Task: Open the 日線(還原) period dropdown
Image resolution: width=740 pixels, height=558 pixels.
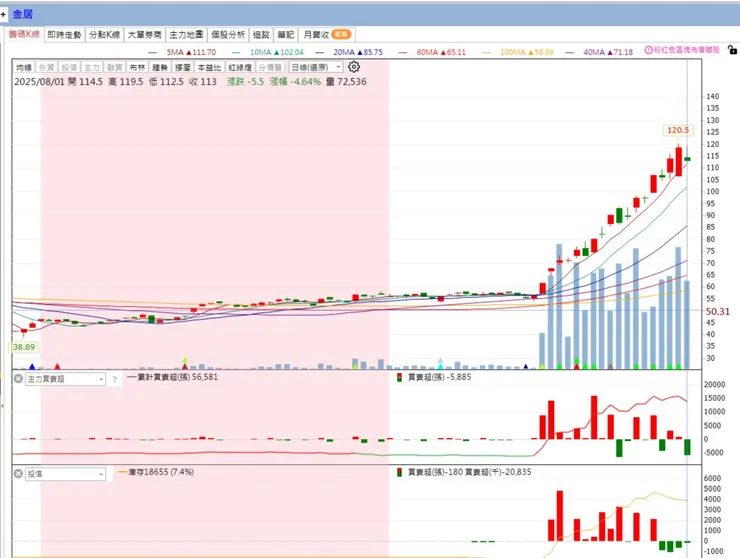Action: 315,68
